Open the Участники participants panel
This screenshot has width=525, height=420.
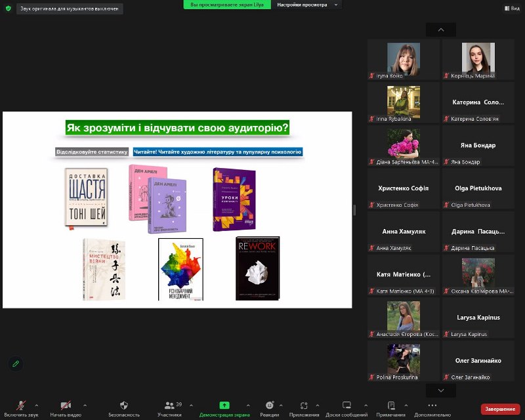click(169, 409)
